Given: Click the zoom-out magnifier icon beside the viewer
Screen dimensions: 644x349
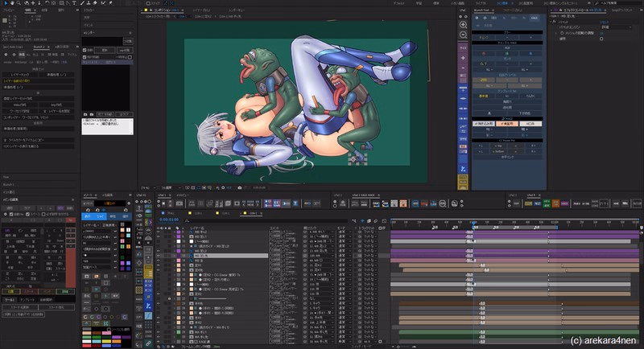Looking at the screenshot, I should click(463, 35).
